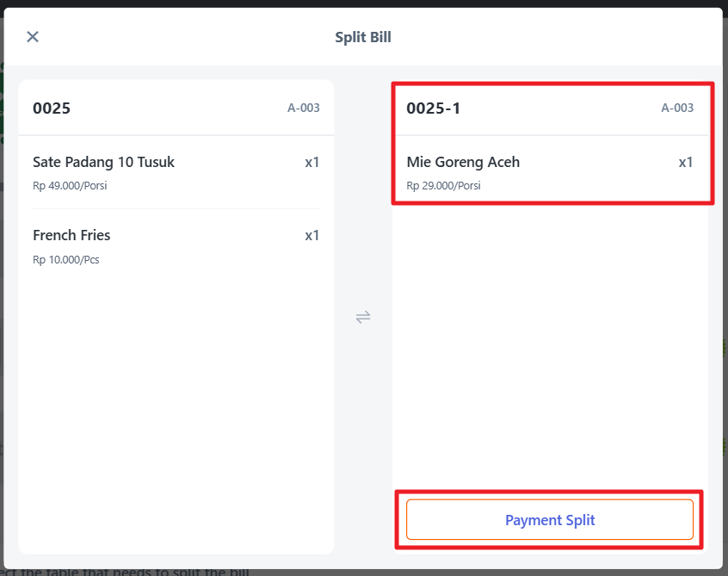The height and width of the screenshot is (576, 728).
Task: Click the divider line under Sate Padang item
Action: pos(176,208)
